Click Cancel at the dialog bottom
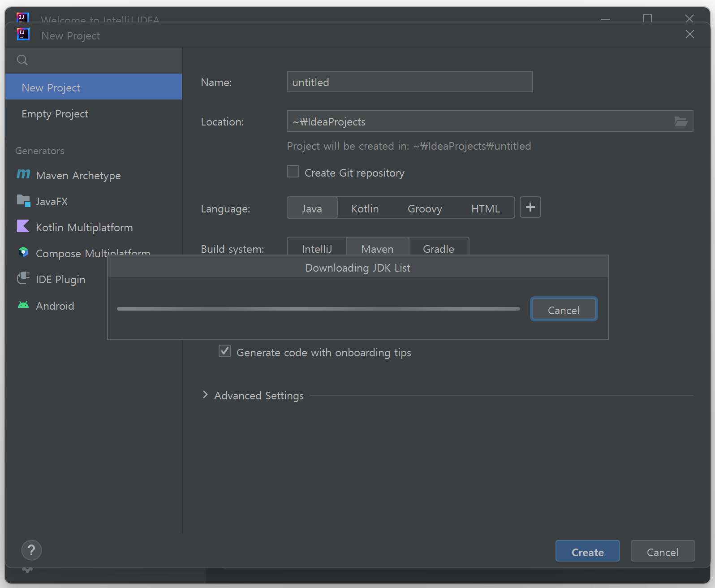Image resolution: width=715 pixels, height=588 pixels. click(663, 551)
